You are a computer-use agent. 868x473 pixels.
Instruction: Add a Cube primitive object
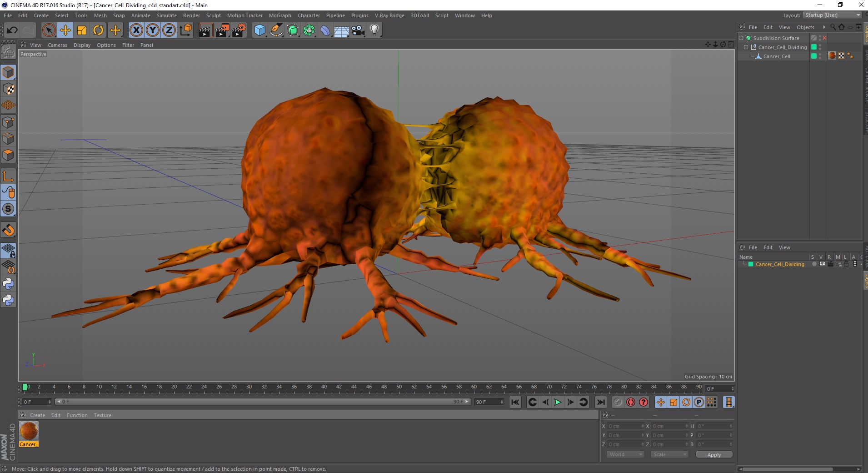click(259, 30)
